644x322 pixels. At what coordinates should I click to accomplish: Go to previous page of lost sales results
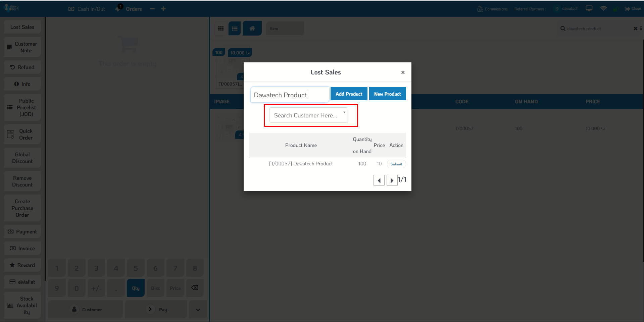[x=379, y=180]
